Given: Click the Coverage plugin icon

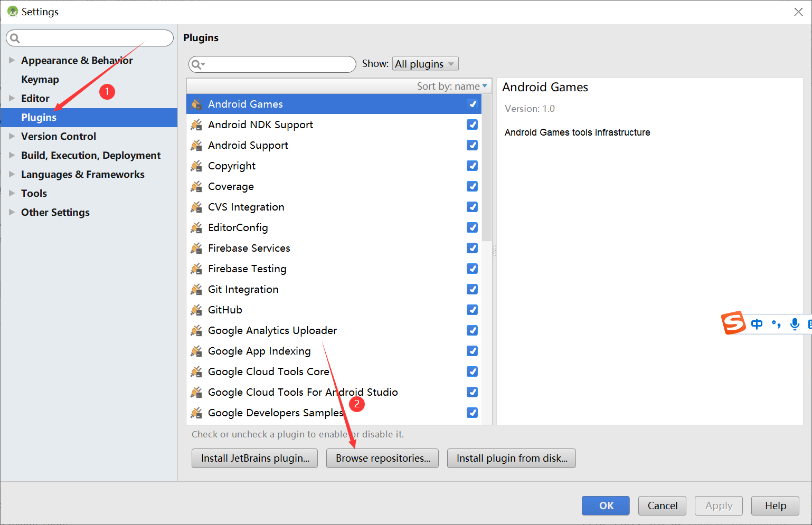Looking at the screenshot, I should [196, 186].
